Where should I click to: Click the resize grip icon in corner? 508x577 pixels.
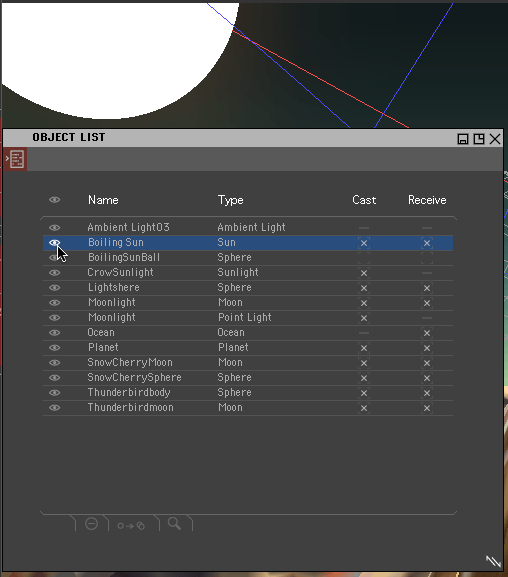tap(493, 561)
